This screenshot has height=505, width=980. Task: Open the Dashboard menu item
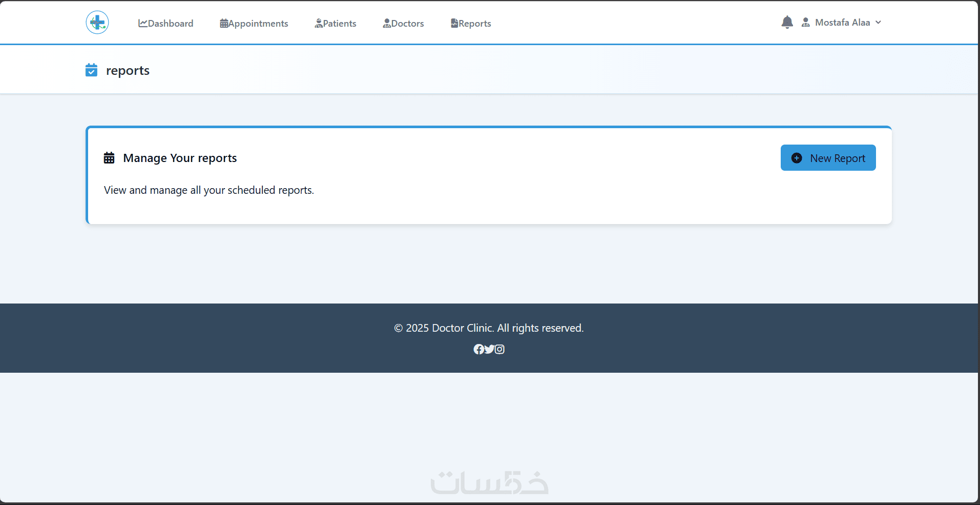165,23
